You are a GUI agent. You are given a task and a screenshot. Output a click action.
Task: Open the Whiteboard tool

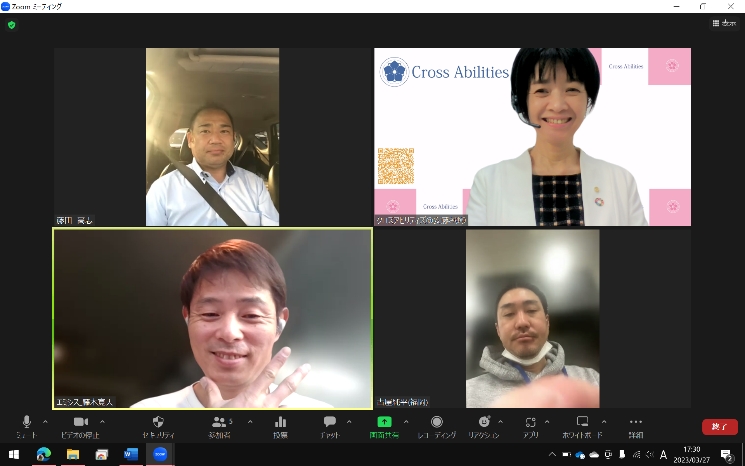[582, 423]
